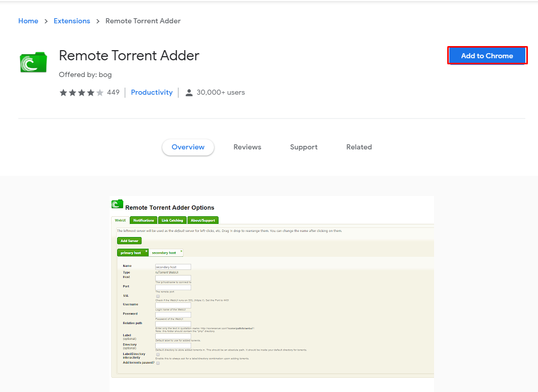538x392 pixels.
Task: Select the Notifications tab in the options screenshot
Action: (x=143, y=220)
